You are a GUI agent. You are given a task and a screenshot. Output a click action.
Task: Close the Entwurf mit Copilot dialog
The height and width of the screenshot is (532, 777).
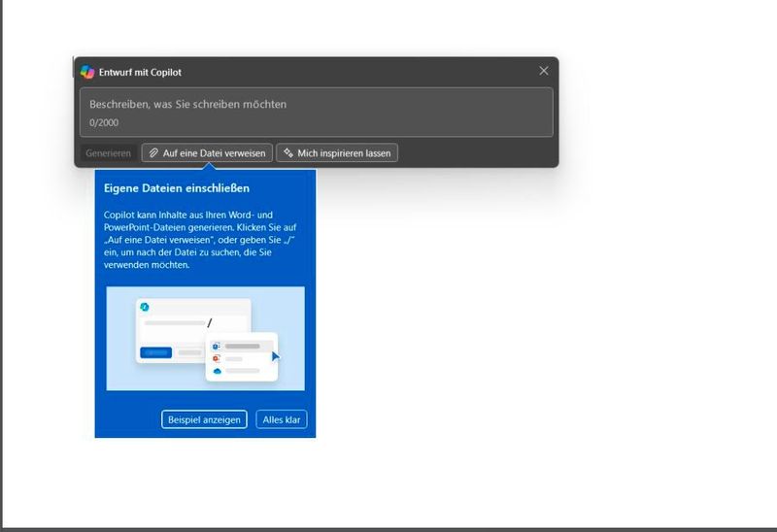point(544,71)
